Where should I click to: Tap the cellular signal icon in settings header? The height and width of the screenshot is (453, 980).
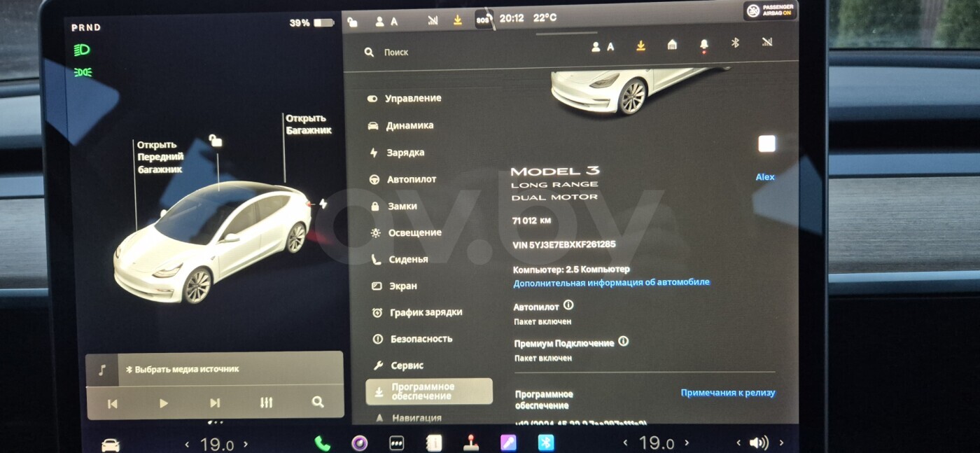766,42
